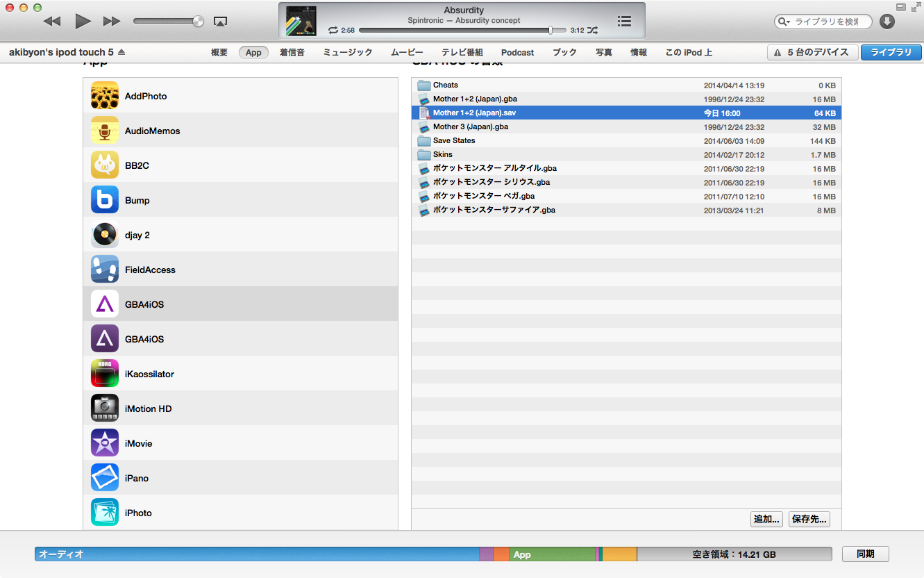Select ポケットモンスター アルタイル.gba file

coord(626,169)
